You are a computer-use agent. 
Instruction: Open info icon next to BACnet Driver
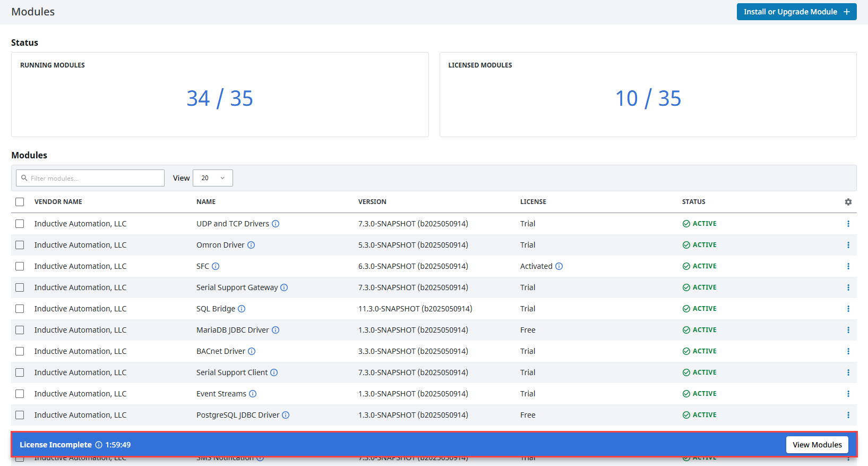pos(252,351)
